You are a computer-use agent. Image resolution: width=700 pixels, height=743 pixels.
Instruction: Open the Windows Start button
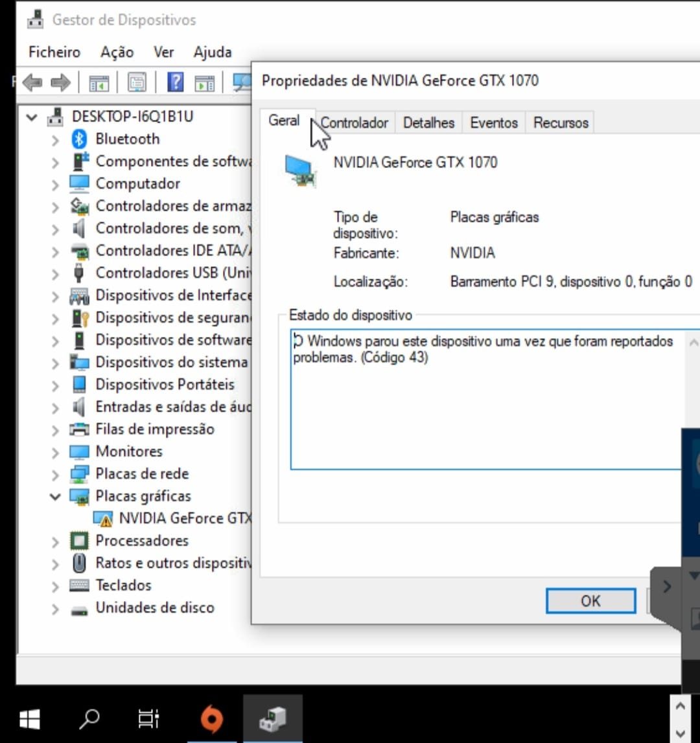[x=29, y=719]
